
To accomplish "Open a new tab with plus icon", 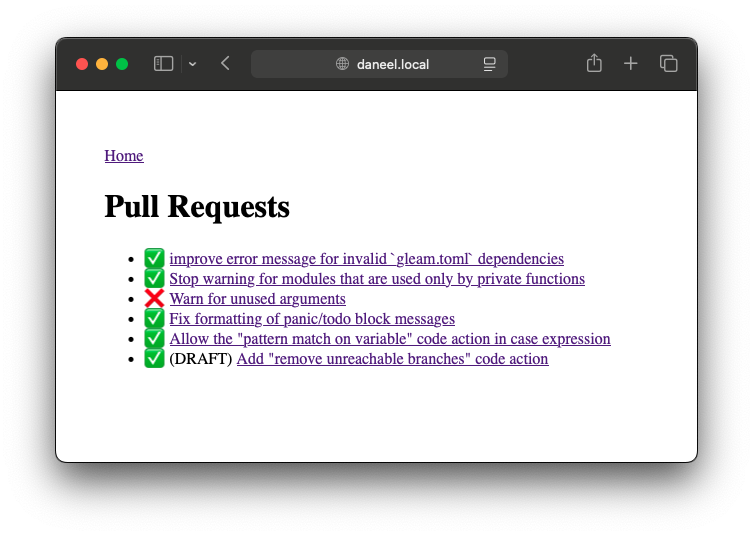I will click(x=630, y=64).
